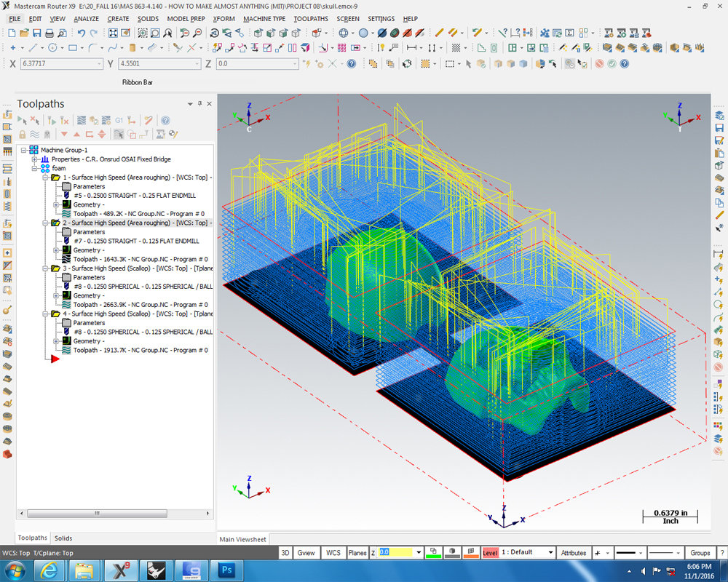Viewport: 728px width, 582px height.
Task: Click the red cancel circle icon
Action: [599, 63]
